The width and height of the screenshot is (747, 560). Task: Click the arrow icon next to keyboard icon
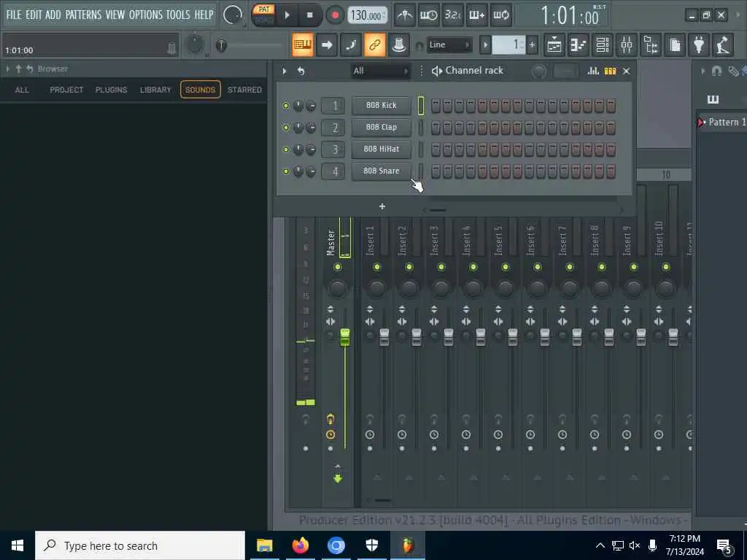click(327, 45)
